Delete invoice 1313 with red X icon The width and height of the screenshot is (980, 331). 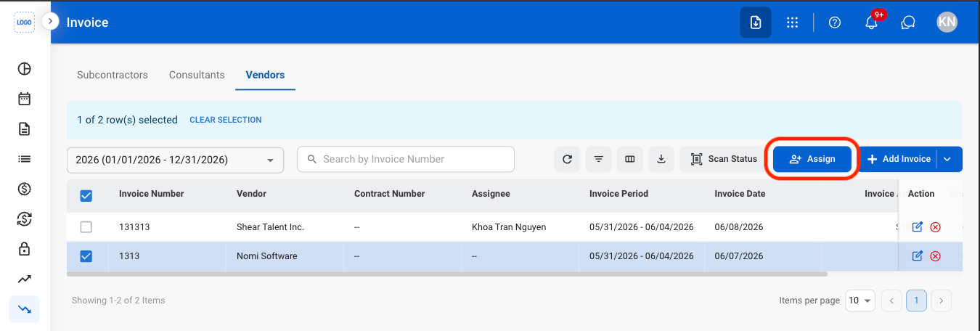click(x=935, y=256)
